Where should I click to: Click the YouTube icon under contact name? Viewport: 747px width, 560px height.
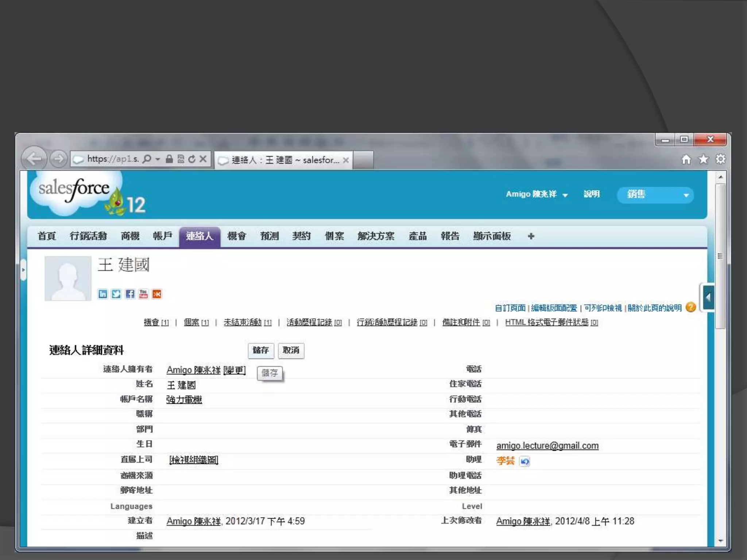point(143,294)
